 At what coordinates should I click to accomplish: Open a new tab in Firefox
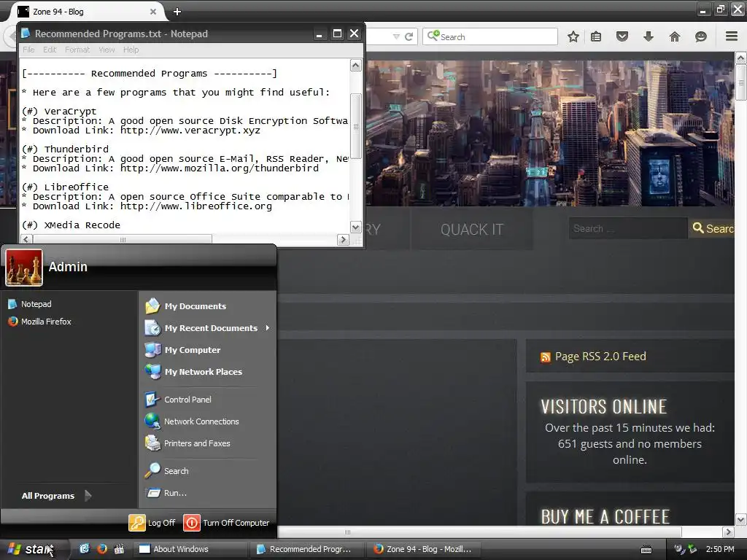click(177, 12)
